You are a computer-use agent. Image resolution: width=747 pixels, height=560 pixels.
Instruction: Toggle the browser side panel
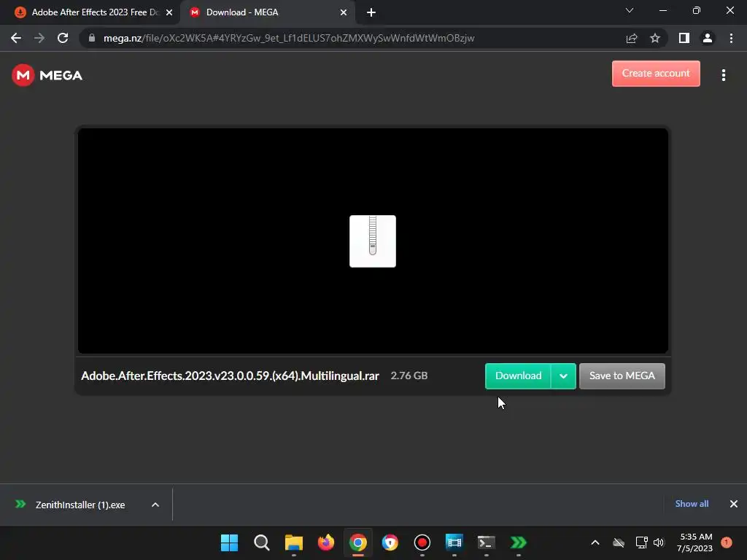point(684,38)
